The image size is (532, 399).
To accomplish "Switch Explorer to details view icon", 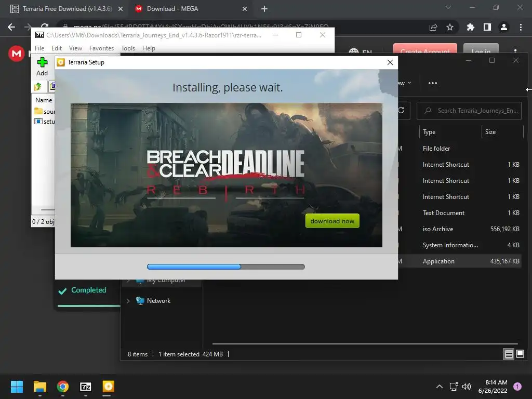I will [509, 354].
